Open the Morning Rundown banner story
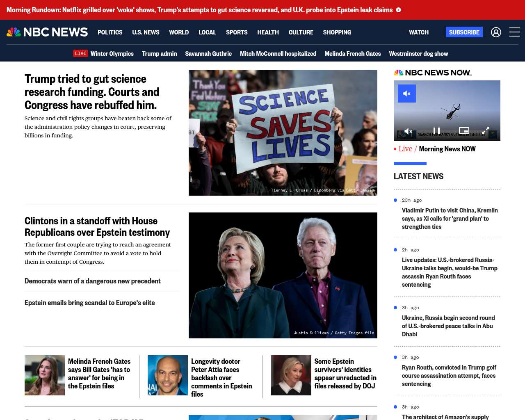 tap(199, 10)
